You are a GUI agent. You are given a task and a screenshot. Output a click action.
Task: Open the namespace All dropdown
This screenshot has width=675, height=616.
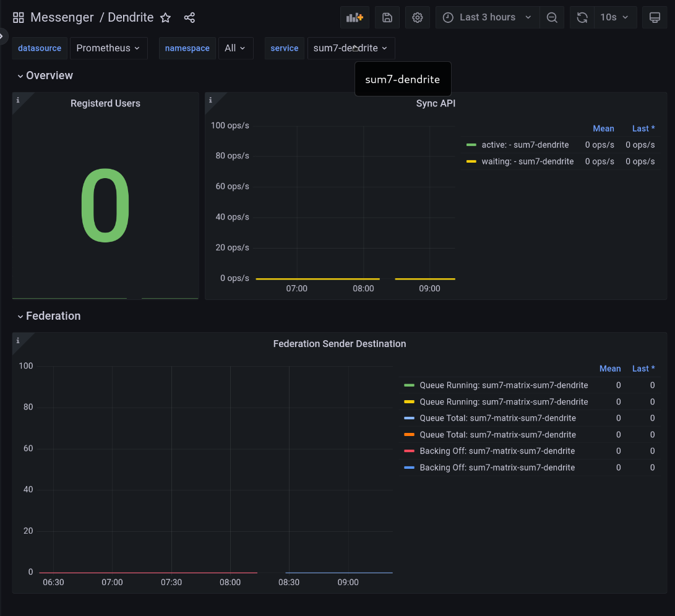(x=236, y=48)
